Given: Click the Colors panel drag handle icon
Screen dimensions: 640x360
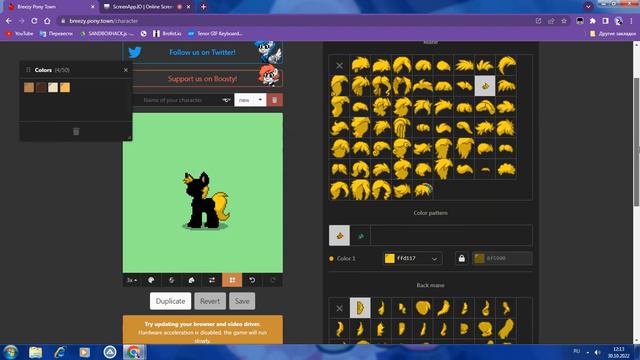Looking at the screenshot, I should [28, 70].
